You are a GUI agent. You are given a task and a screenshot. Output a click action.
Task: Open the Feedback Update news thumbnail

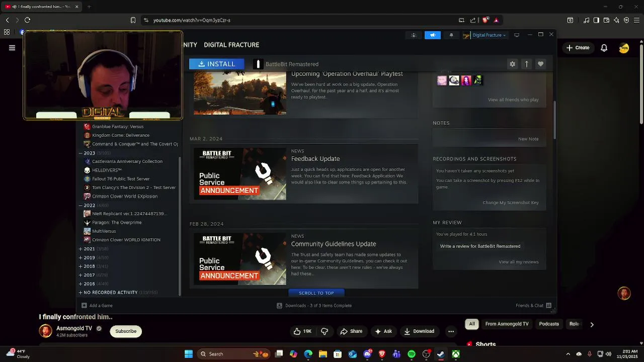coord(240,173)
